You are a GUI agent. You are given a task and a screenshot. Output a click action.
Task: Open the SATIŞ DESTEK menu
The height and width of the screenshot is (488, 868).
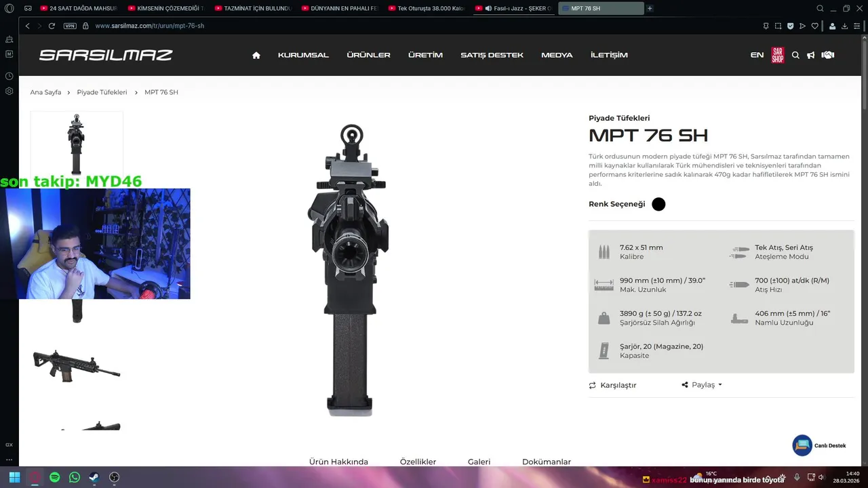click(492, 55)
